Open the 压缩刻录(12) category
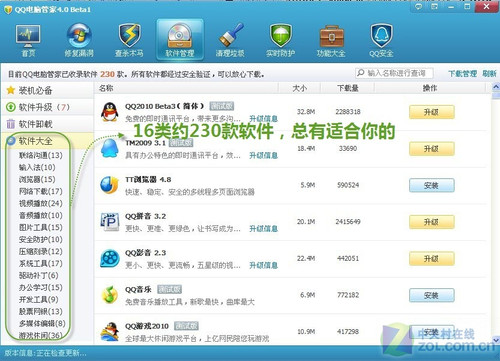This screenshot has height=361, width=500. [41, 251]
